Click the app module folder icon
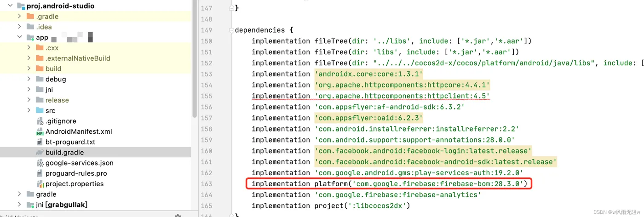This screenshot has height=217, width=644. tap(30, 38)
